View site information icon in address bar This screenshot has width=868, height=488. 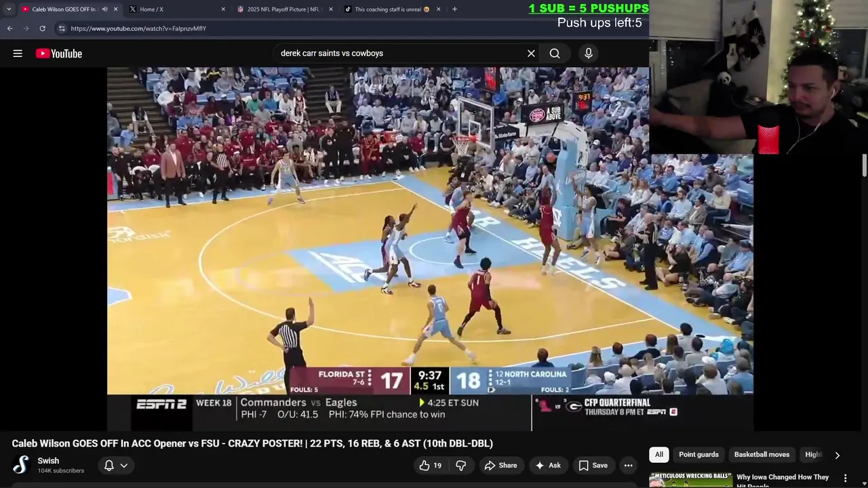(62, 28)
